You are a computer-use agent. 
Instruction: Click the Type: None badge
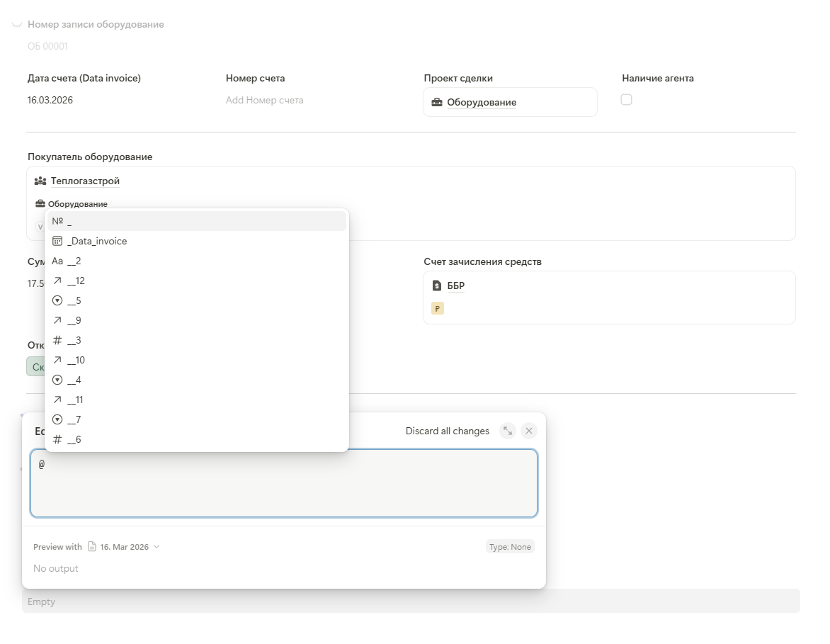(x=510, y=547)
